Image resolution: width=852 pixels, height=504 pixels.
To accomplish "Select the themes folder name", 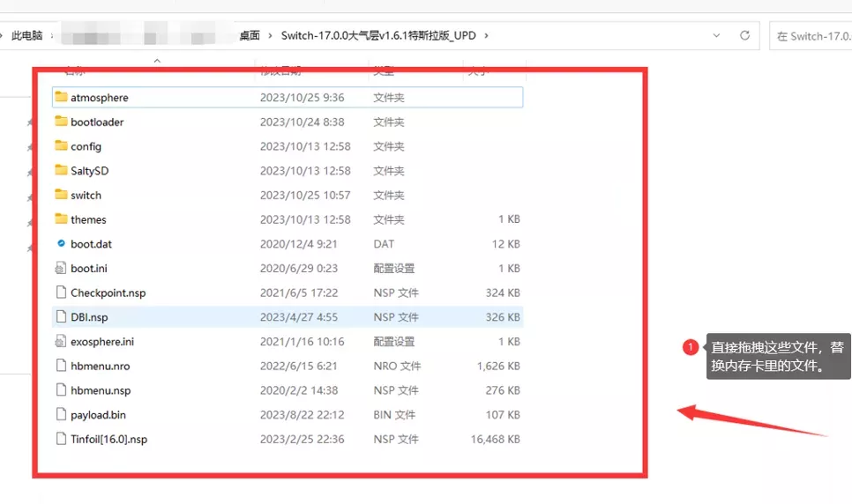I will point(88,220).
